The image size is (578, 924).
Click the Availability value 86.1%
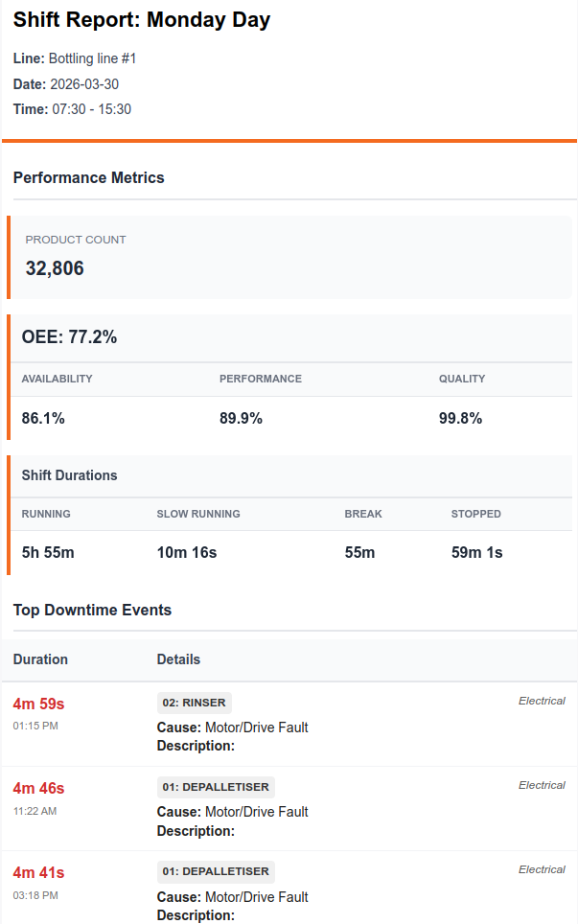click(43, 418)
